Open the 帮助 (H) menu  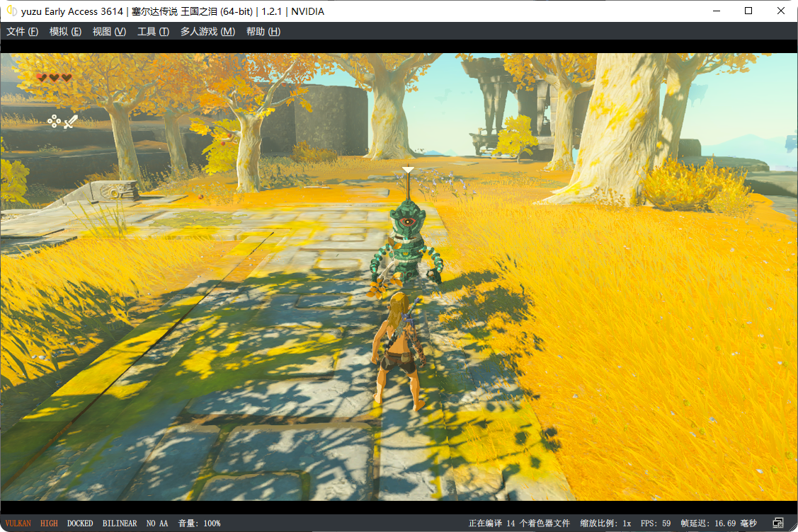(263, 32)
